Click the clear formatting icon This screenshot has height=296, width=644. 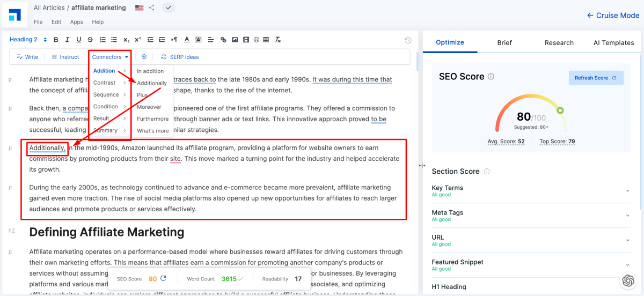(x=278, y=40)
